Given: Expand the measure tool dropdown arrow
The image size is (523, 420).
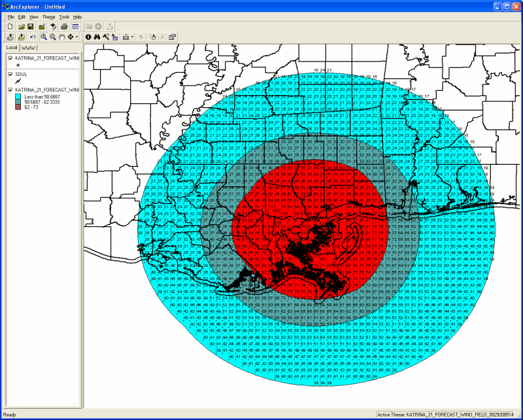Looking at the screenshot, I should point(133,37).
